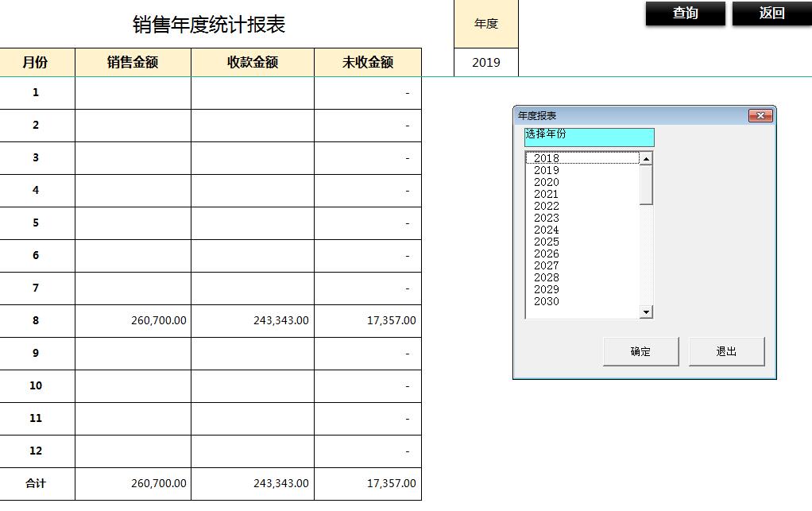This screenshot has width=812, height=511.
Task: Click the 销售金额 column header
Action: tap(132, 61)
